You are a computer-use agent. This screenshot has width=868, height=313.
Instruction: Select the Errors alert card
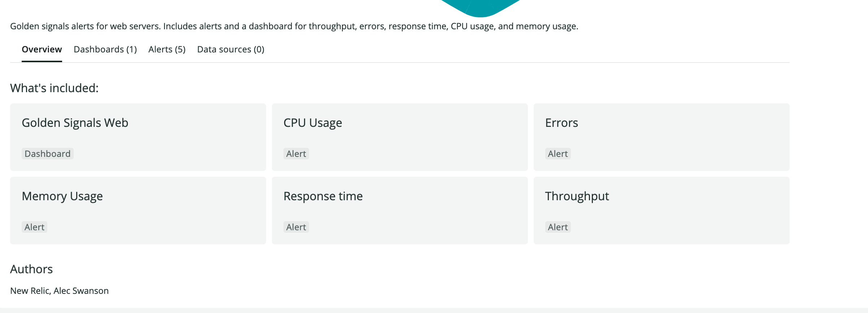click(661, 137)
